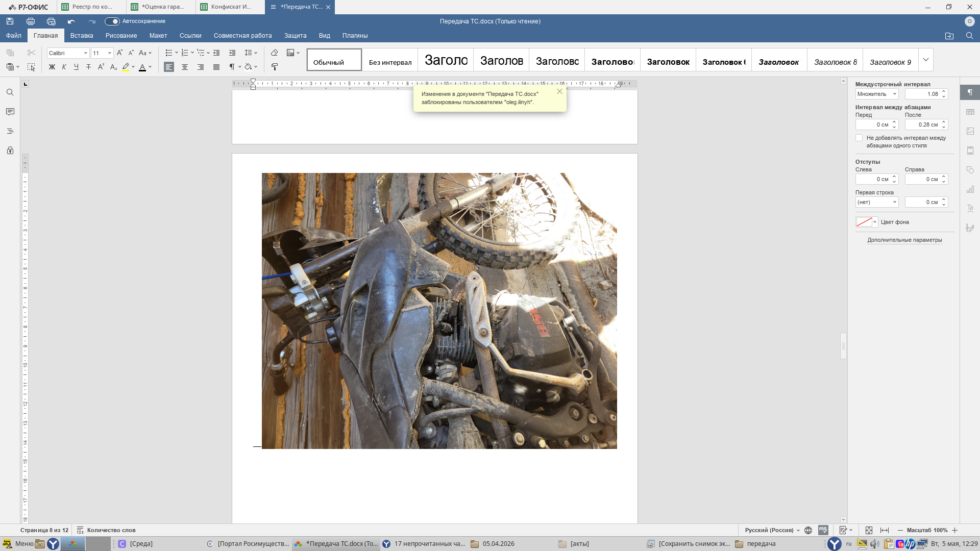Viewport: 980px width, 551px height.
Task: Open the highlight color picker
Action: (133, 67)
